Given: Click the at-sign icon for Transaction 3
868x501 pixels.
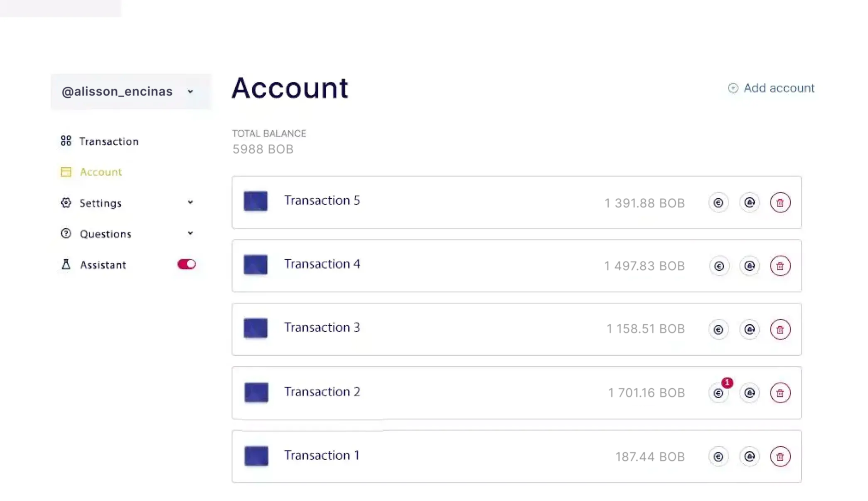Looking at the screenshot, I should tap(750, 329).
